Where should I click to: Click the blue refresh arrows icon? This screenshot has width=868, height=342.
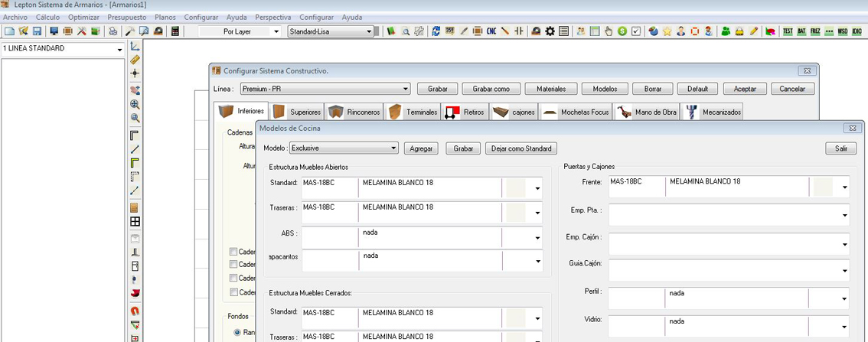tap(436, 31)
